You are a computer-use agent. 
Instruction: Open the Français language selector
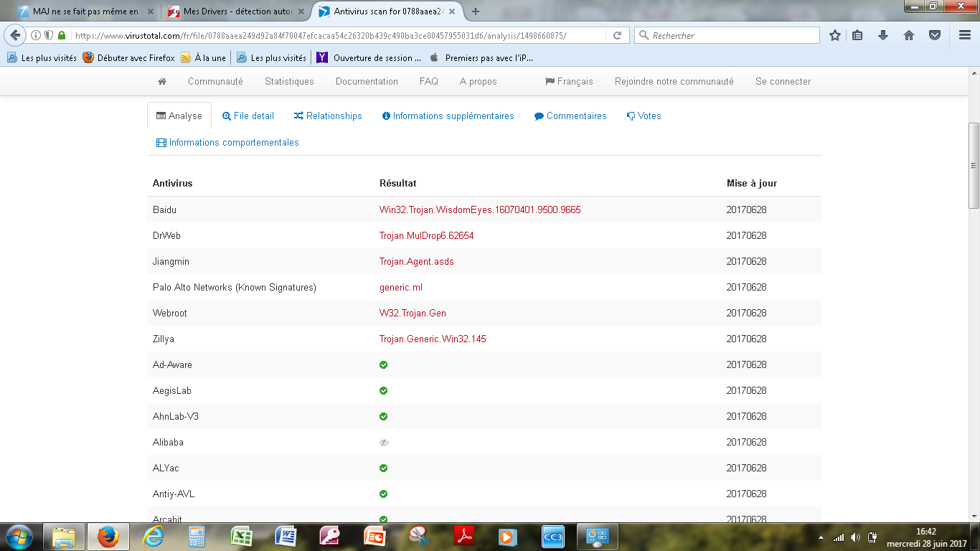point(569,82)
